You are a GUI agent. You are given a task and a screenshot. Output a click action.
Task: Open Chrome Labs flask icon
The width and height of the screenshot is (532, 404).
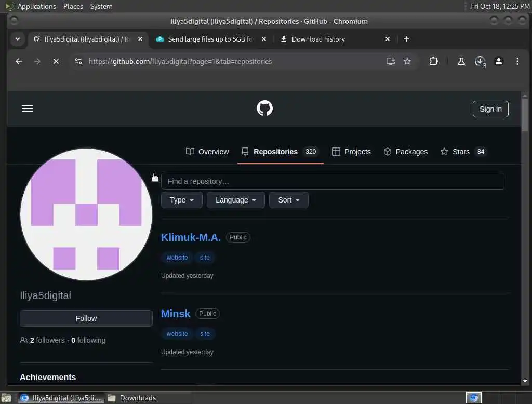(x=461, y=61)
